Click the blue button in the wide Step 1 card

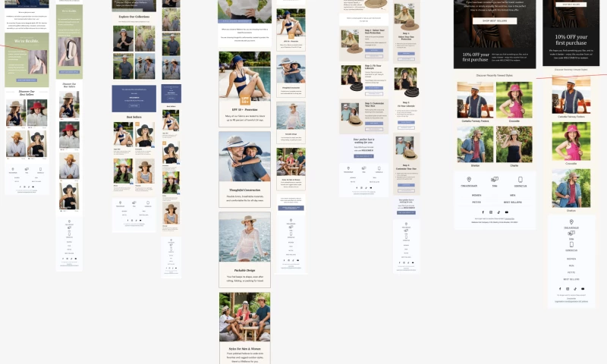[374, 50]
